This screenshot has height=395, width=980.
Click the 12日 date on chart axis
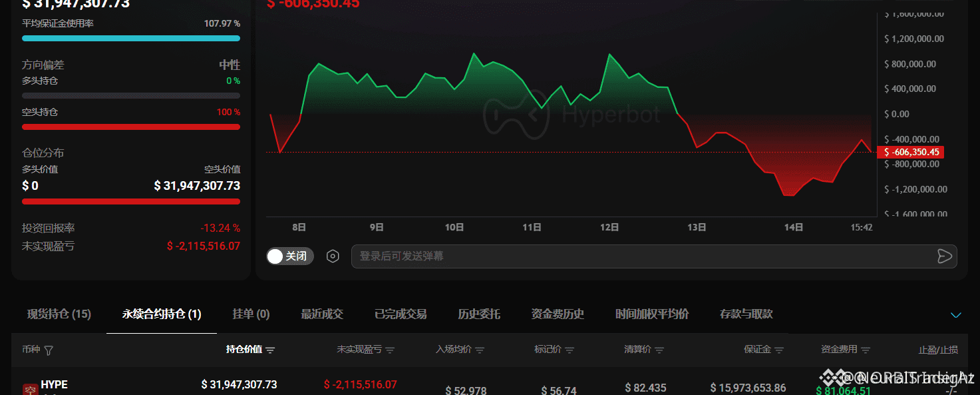pyautogui.click(x=609, y=227)
